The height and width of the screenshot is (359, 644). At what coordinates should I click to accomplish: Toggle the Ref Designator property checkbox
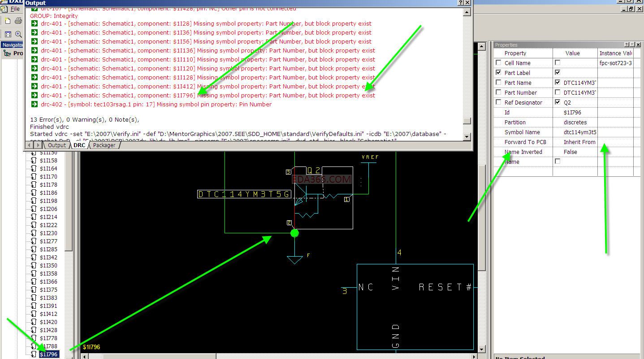(498, 102)
